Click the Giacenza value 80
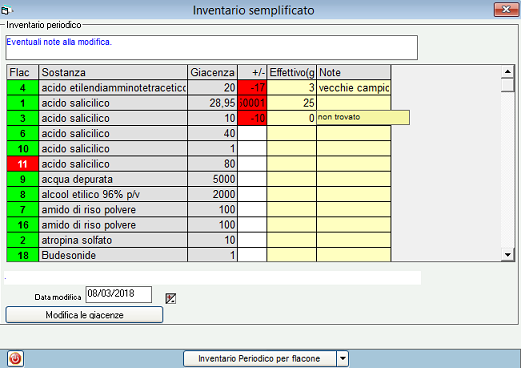This screenshot has width=521, height=368. click(x=212, y=164)
